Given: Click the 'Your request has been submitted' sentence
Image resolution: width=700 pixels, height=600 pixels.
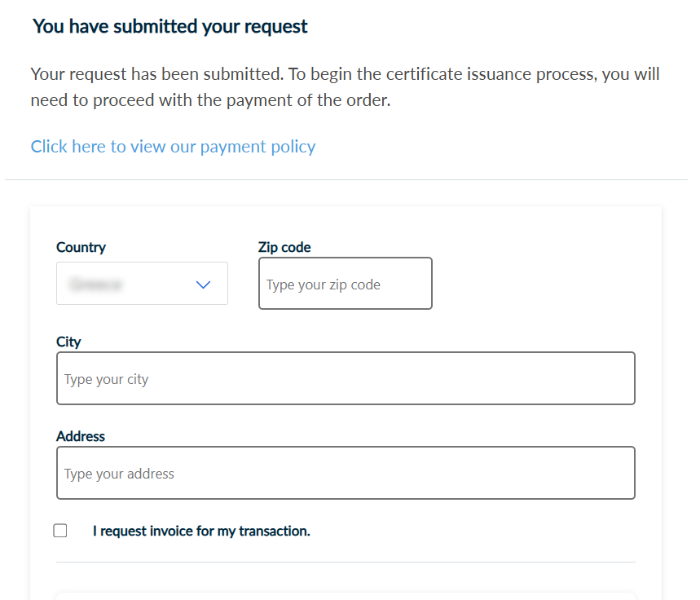Looking at the screenshot, I should pyautogui.click(x=157, y=73).
